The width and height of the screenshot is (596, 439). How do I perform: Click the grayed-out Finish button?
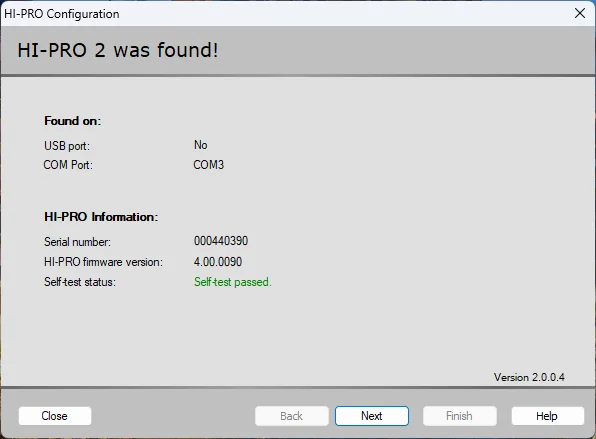click(460, 416)
